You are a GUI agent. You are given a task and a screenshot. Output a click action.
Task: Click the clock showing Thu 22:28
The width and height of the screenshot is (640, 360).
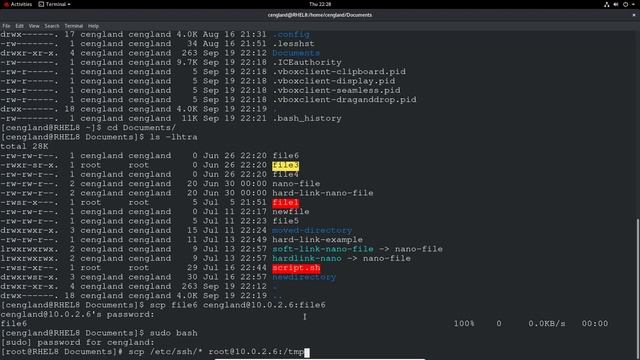320,4
